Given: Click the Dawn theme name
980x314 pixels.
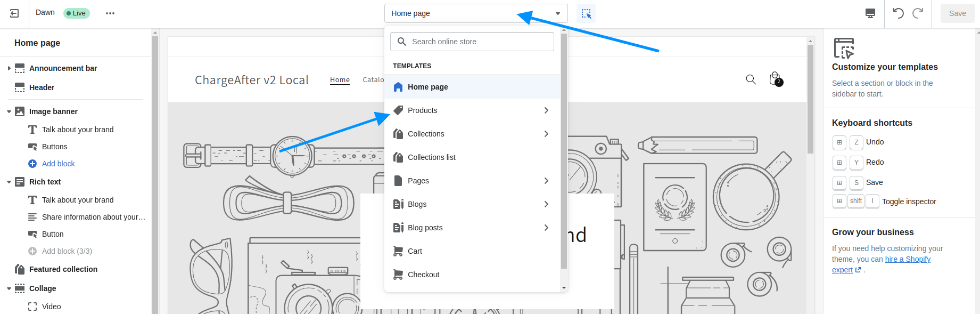Looking at the screenshot, I should pos(45,12).
